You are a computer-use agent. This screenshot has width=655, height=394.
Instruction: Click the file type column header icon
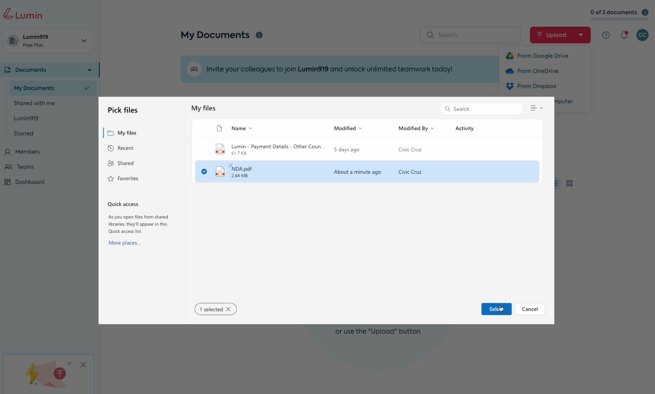click(x=219, y=128)
